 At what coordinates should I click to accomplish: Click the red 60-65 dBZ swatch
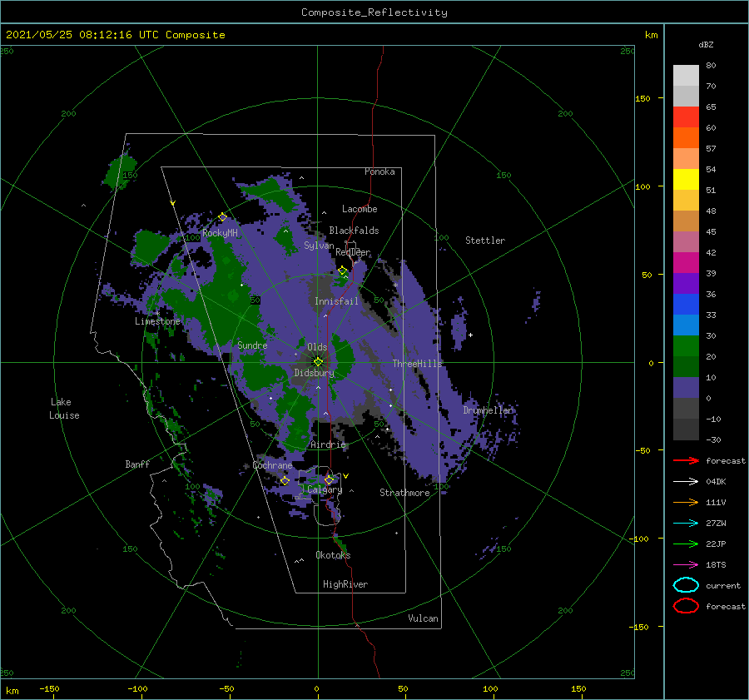[x=686, y=117]
